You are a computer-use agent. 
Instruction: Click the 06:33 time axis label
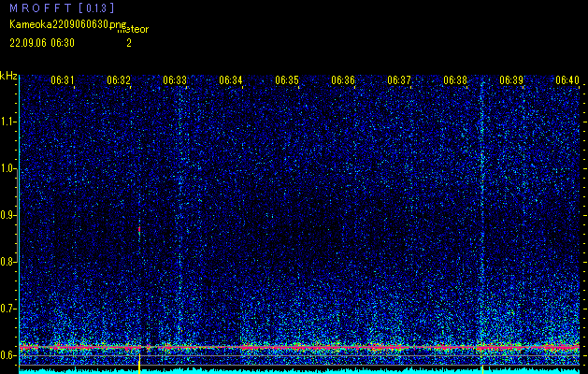[175, 79]
